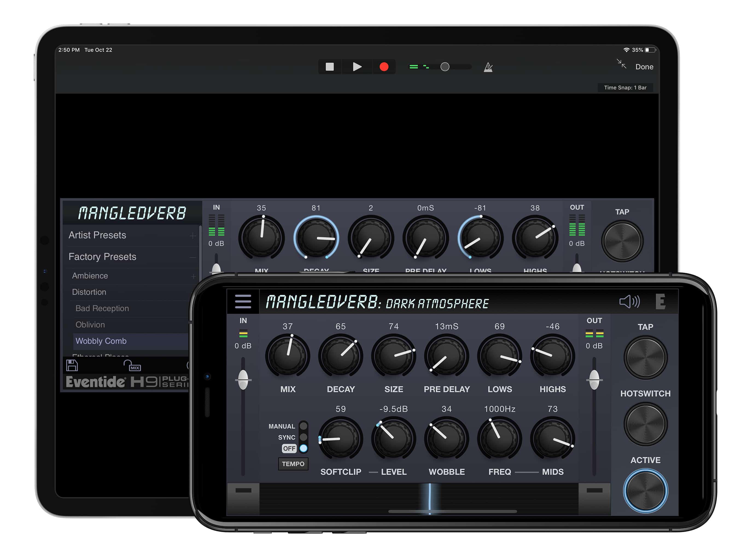Toggle the speaker monitor icon
747x560 pixels.
point(629,301)
